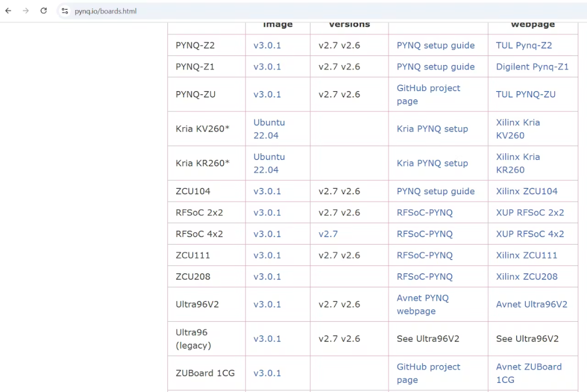Download v3.0.1 image for RFSoC 2x2
The height and width of the screenshot is (392, 587).
pos(267,213)
